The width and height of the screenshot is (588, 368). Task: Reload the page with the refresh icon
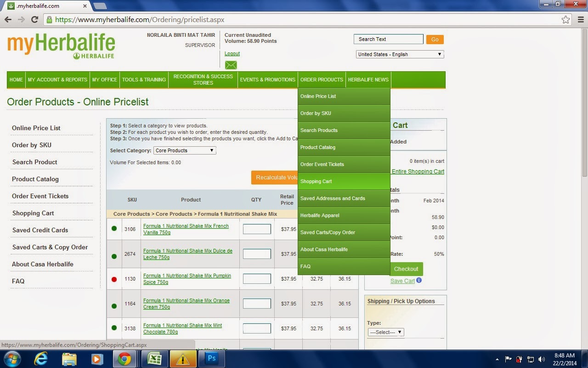coord(35,20)
